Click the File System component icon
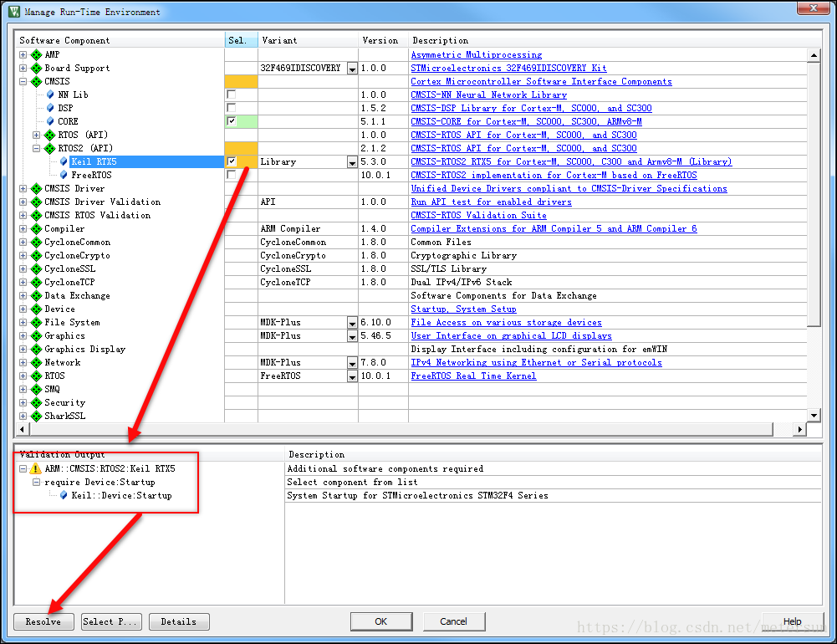Image resolution: width=837 pixels, height=644 pixels. coord(36,322)
